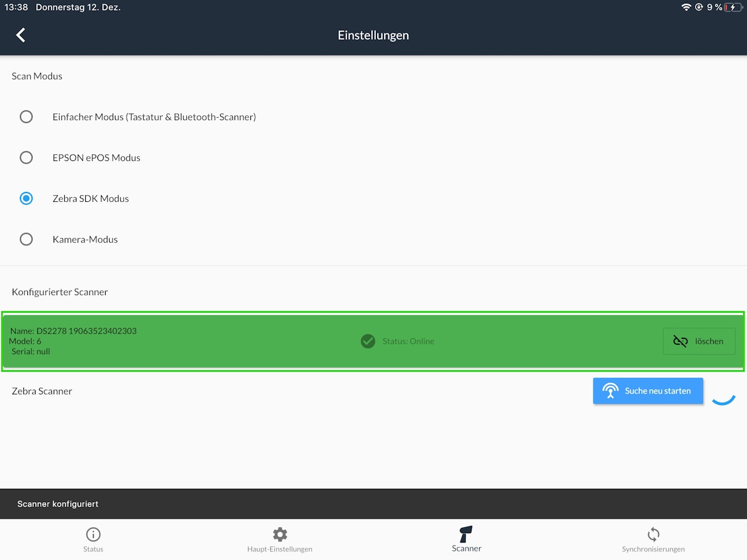
Task: Open the Scanner tab
Action: coord(467,540)
